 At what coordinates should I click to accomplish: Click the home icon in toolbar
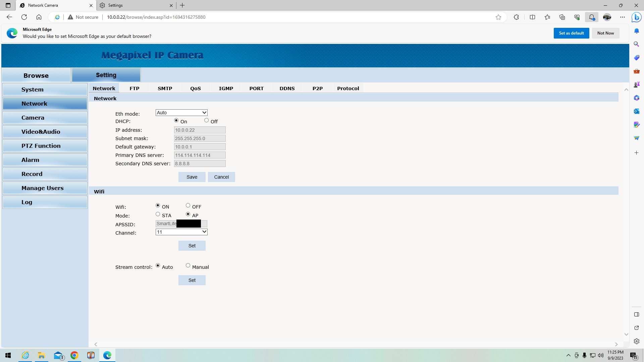click(x=39, y=17)
